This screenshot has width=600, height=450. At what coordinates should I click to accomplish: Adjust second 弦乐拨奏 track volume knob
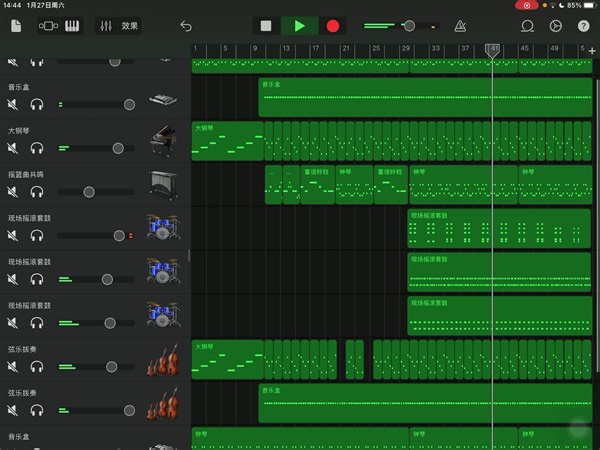(129, 410)
